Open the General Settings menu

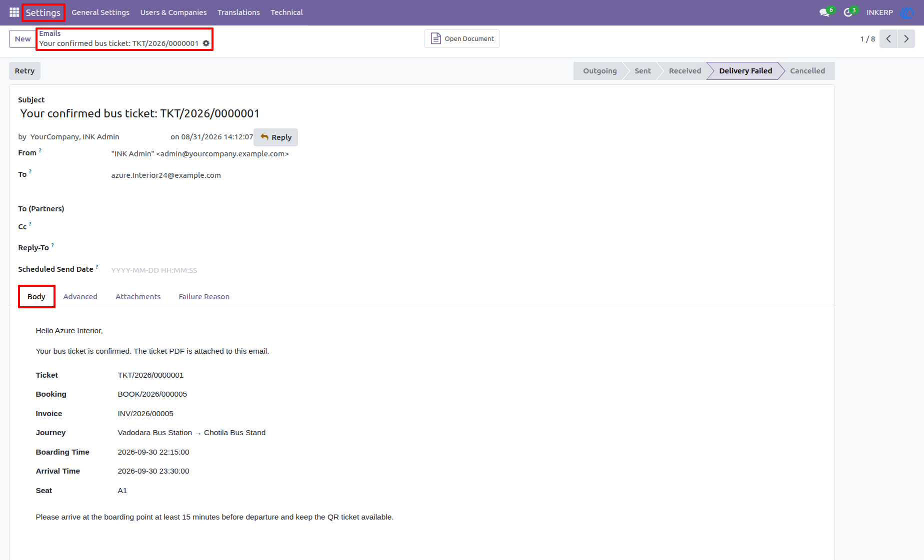[x=100, y=12]
